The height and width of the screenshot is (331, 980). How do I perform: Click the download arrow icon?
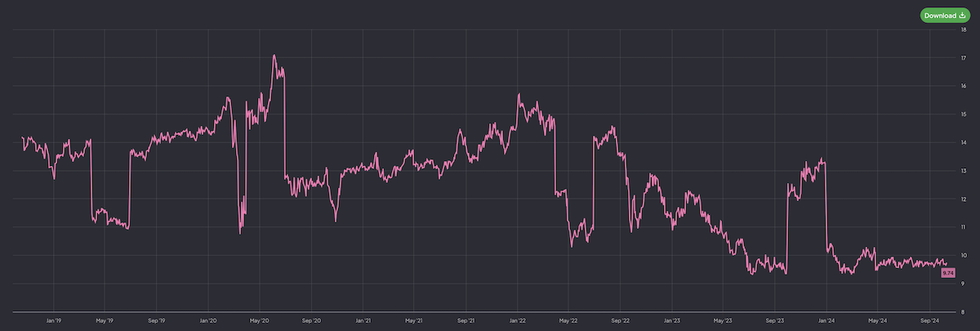962,15
